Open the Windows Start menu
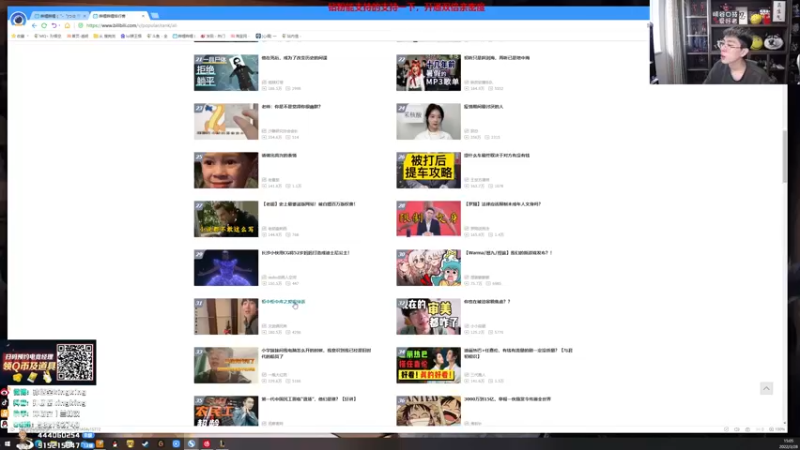This screenshot has width=800, height=450. tap(7, 444)
